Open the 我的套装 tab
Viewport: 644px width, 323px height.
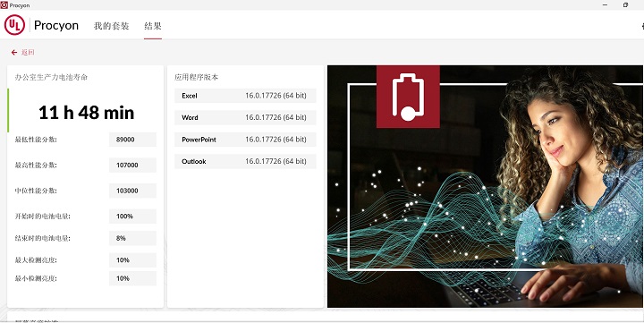(111, 26)
